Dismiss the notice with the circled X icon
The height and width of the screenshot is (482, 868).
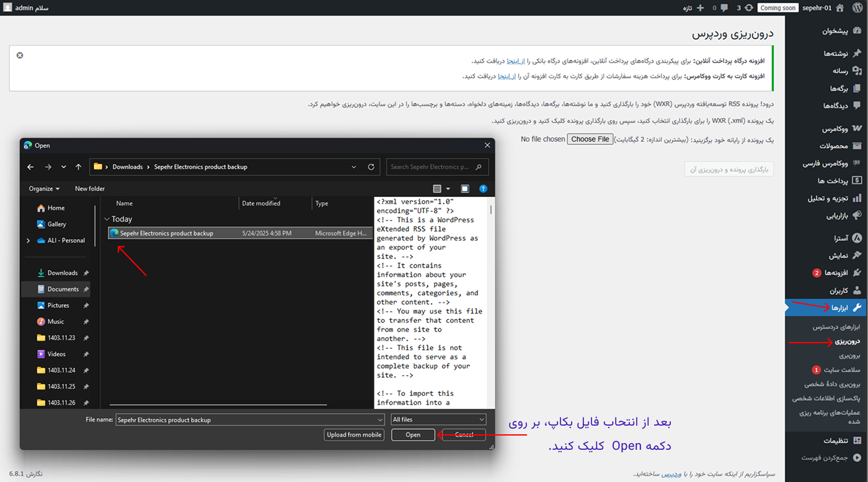[20, 55]
